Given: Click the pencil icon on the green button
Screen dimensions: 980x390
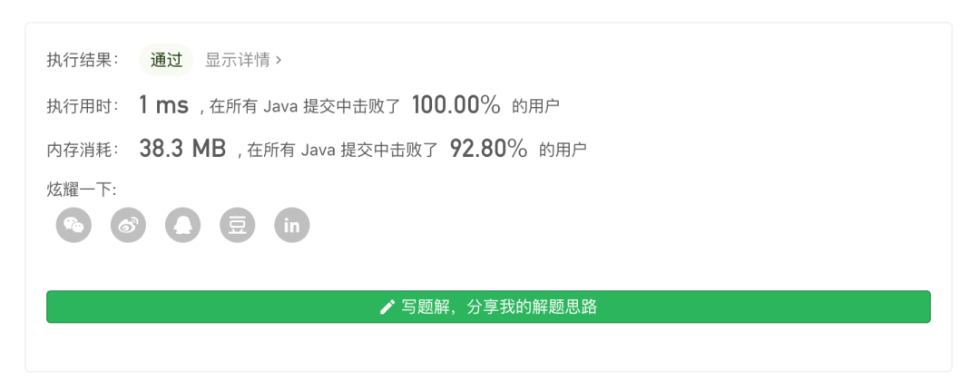Looking at the screenshot, I should (387, 307).
